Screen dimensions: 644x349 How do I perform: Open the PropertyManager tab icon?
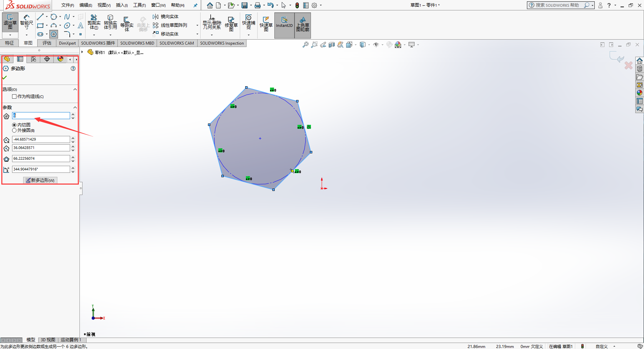pos(20,59)
